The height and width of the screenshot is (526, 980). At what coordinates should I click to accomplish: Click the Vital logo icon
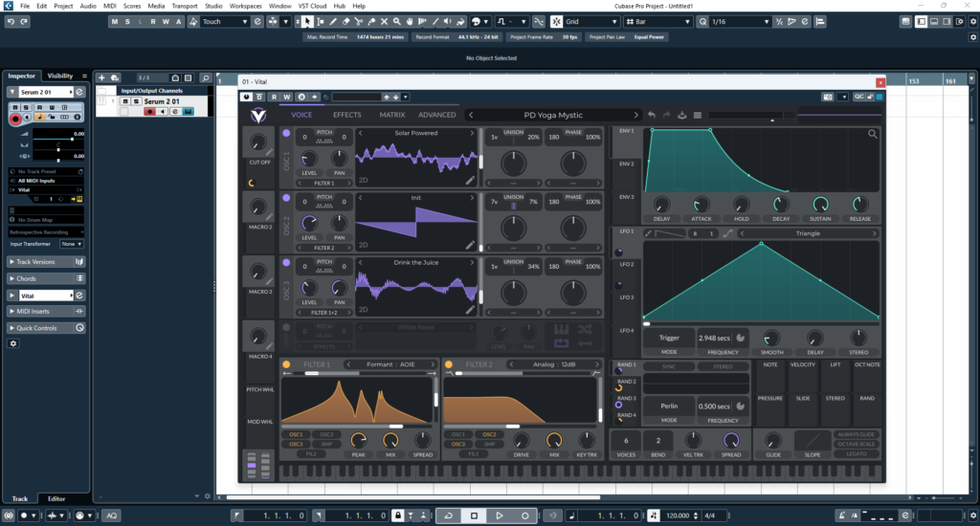(x=258, y=115)
